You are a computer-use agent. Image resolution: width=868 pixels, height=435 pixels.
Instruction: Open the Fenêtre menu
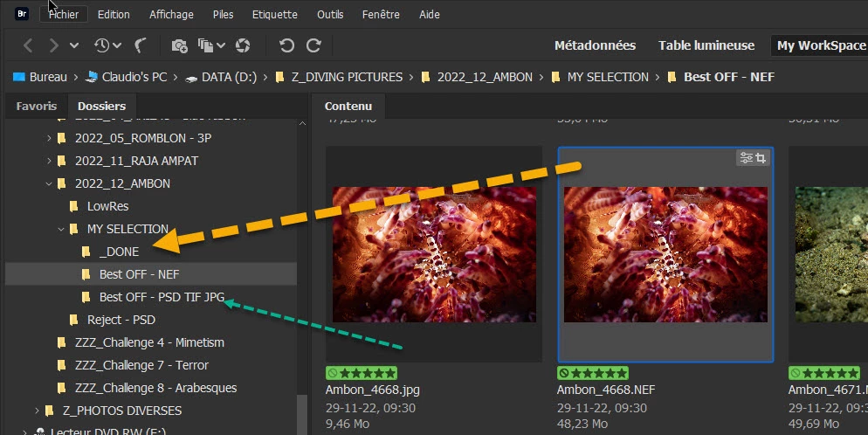pos(381,14)
